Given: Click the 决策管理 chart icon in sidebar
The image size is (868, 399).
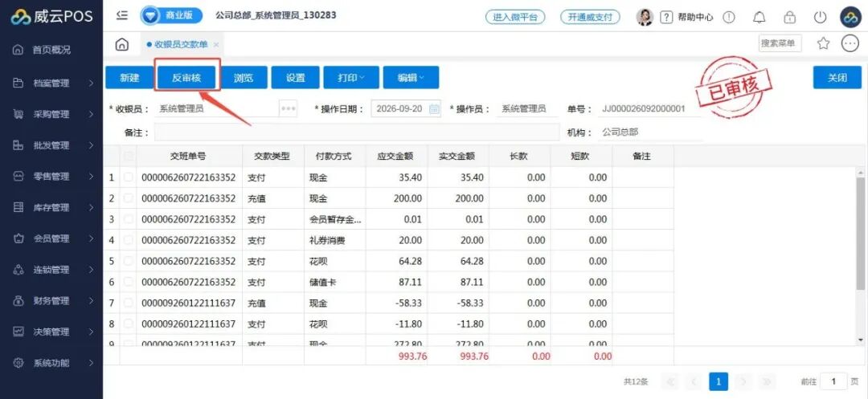Looking at the screenshot, I should (x=18, y=332).
